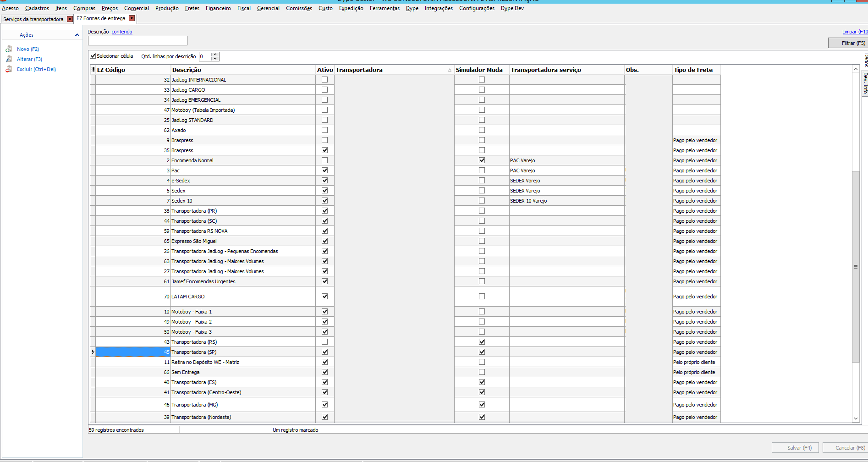This screenshot has width=868, height=462.
Task: Toggle Simulador Muda for Transportadora (SP)
Action: click(482, 352)
